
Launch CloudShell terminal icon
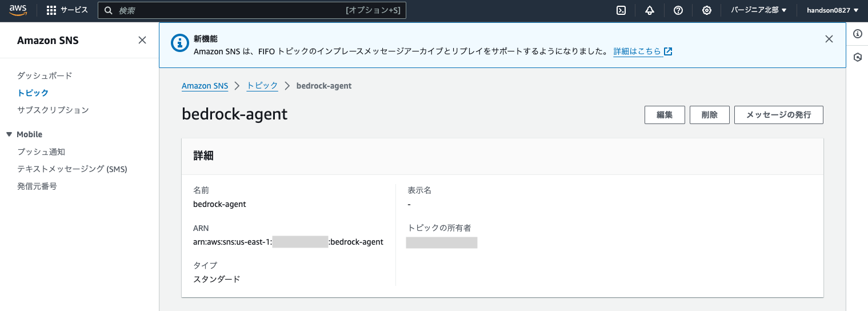[621, 10]
